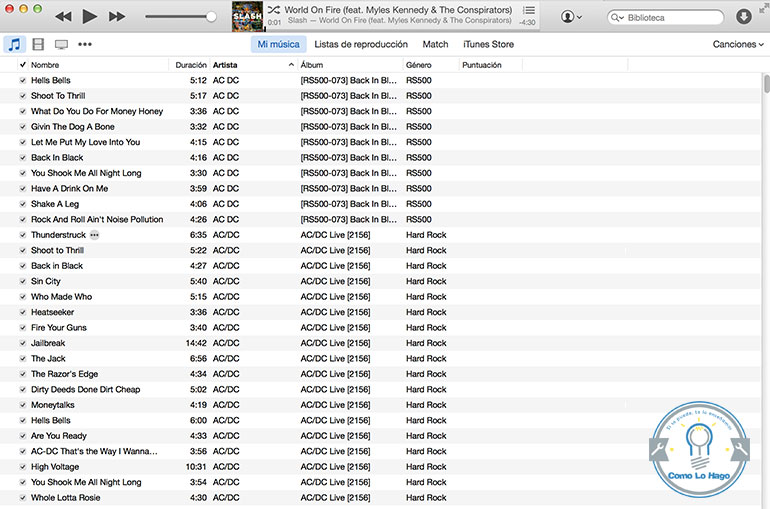
Task: Open the Slash album artwork thumbnail
Action: pyautogui.click(x=248, y=16)
